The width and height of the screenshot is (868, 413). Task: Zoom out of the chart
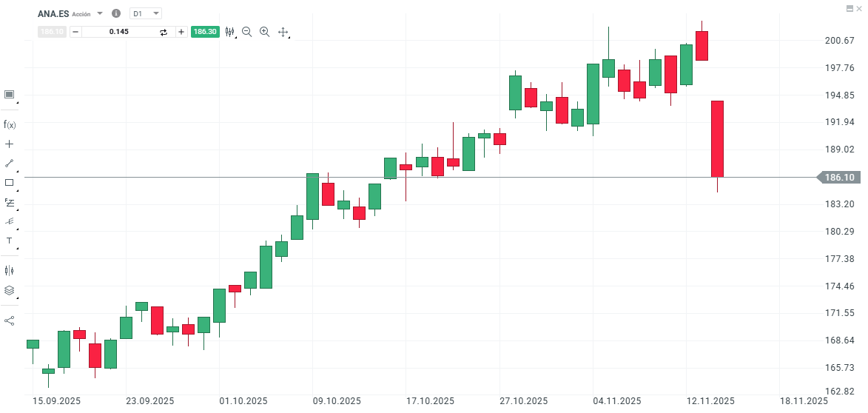click(247, 32)
